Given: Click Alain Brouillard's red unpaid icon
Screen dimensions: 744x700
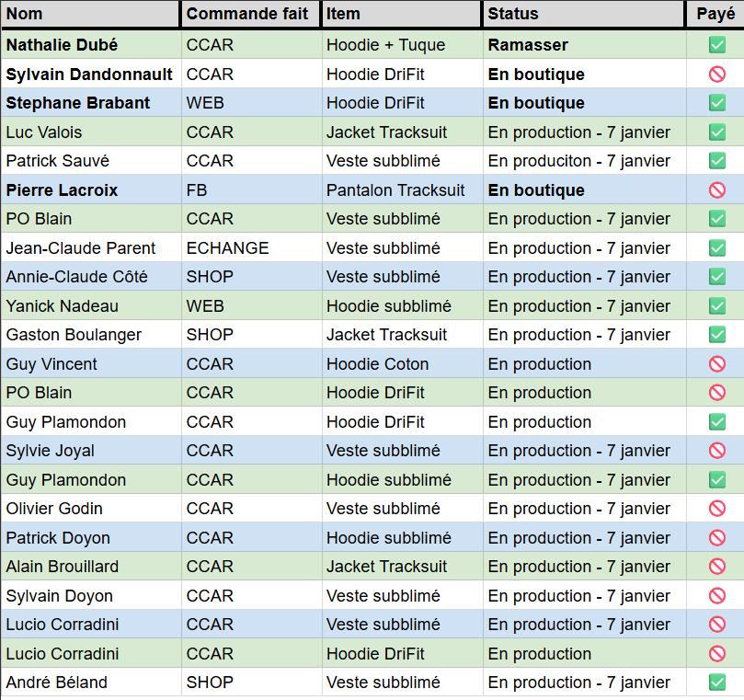Looking at the screenshot, I should click(717, 567).
